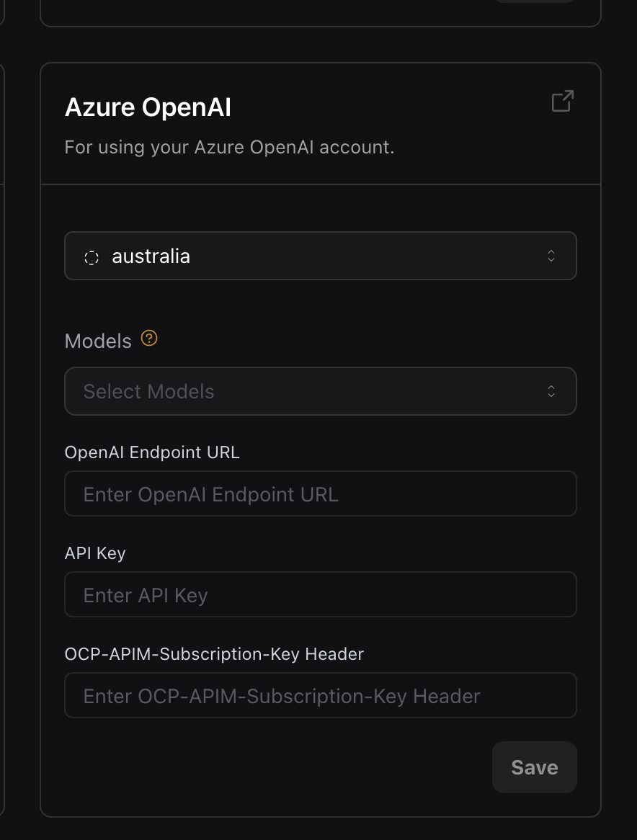Viewport: 637px width, 840px height.
Task: Click into the Enter API Key field
Action: point(321,594)
